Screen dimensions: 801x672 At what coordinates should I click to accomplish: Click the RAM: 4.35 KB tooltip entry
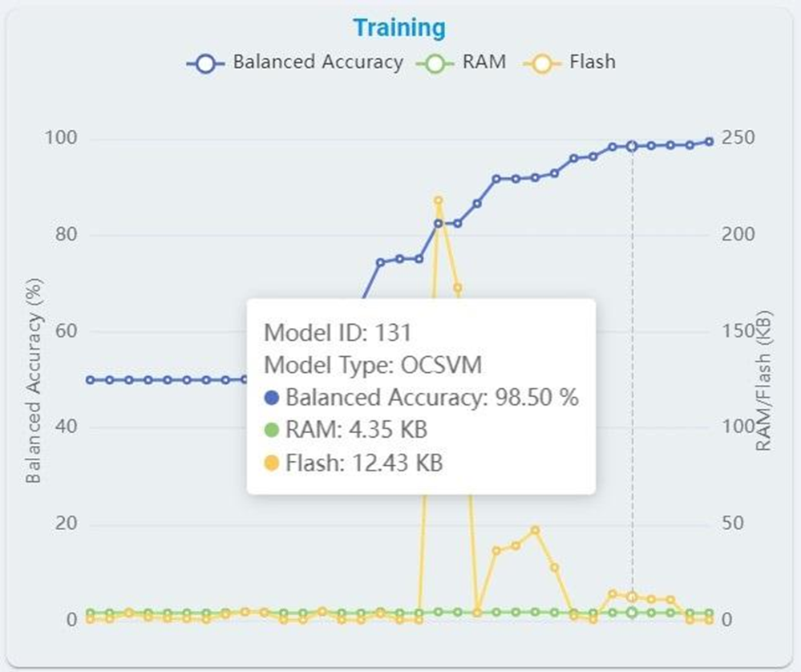[x=356, y=430]
